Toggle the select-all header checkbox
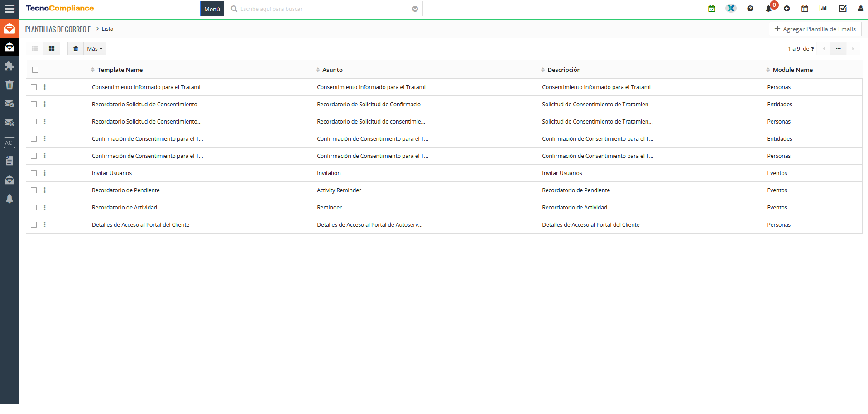The width and height of the screenshot is (868, 414). pyautogui.click(x=35, y=70)
